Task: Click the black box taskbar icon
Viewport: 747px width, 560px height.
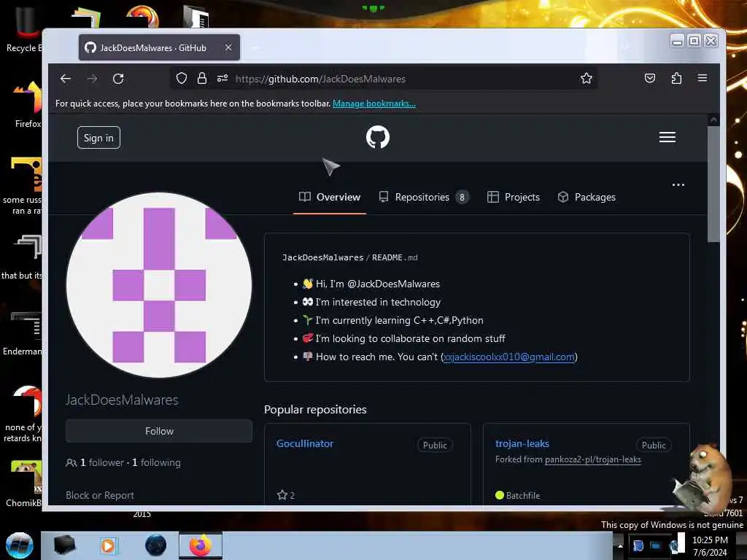Action: 65,545
